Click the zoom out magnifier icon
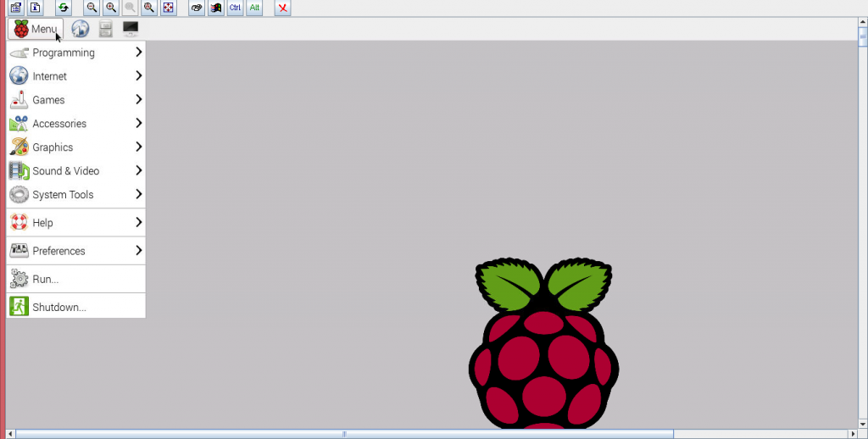 [92, 8]
